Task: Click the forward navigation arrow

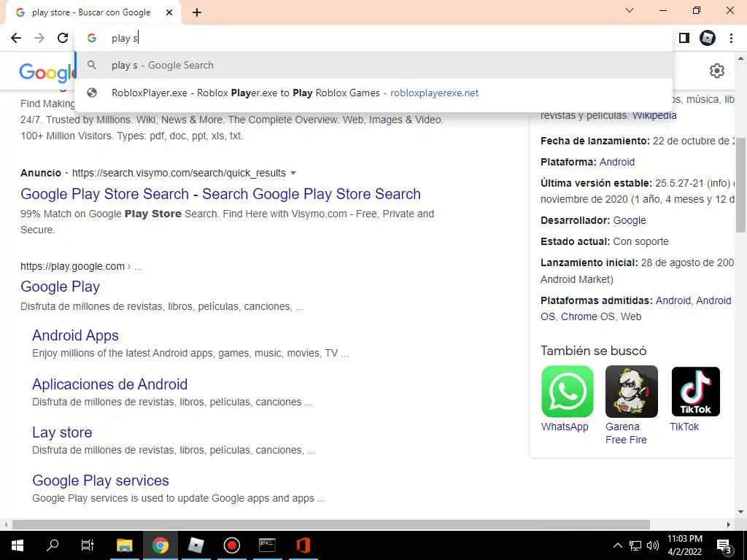Action: click(x=39, y=38)
